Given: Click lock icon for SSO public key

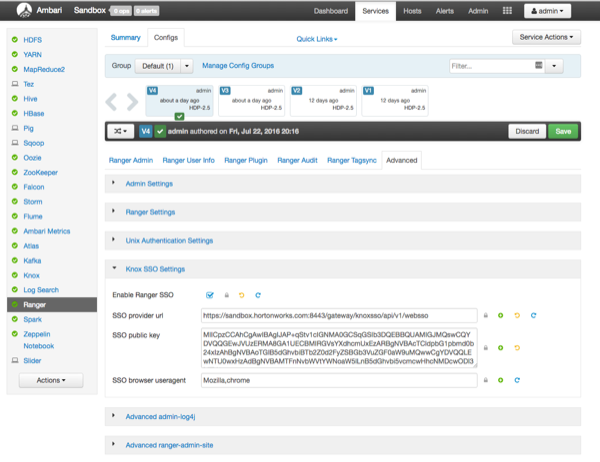Looking at the screenshot, I should 486,348.
